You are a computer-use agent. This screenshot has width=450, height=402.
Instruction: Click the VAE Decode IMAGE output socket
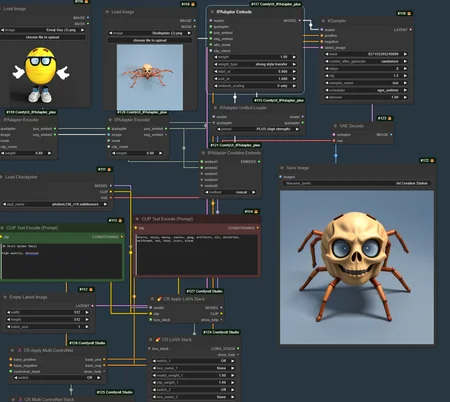pyautogui.click(x=391, y=135)
